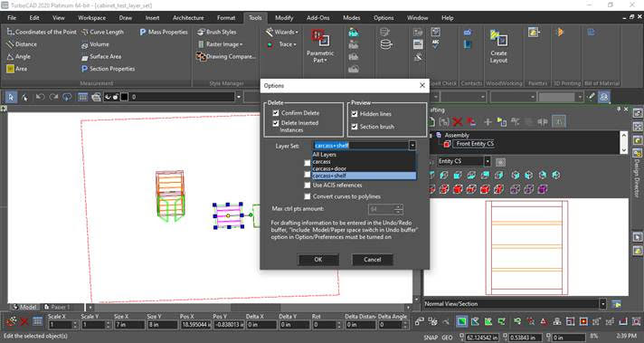Screen dimensions: 644x343
Task: Open the Modify menu
Action: [x=284, y=18]
